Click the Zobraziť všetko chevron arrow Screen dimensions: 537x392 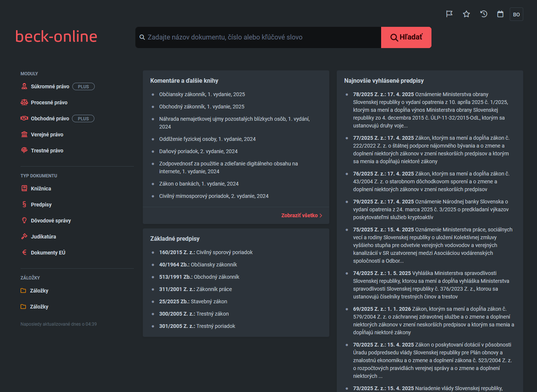tap(321, 215)
